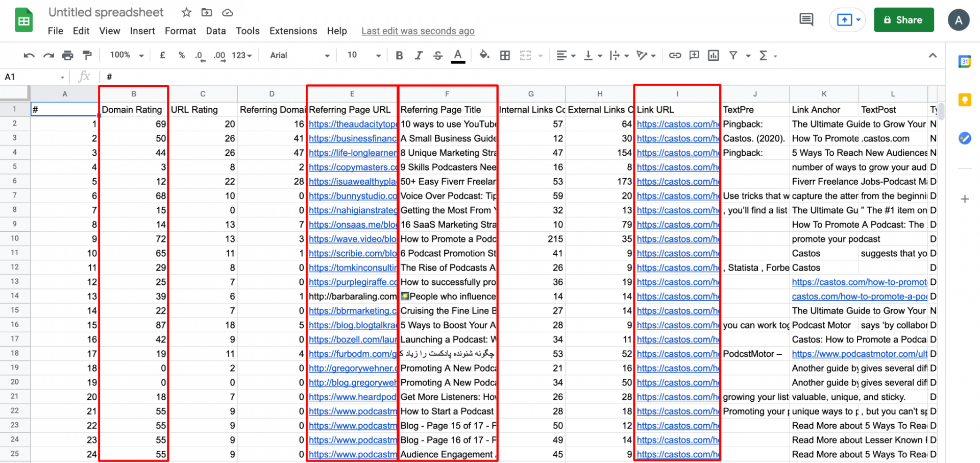Open the File menu

pyautogui.click(x=56, y=31)
